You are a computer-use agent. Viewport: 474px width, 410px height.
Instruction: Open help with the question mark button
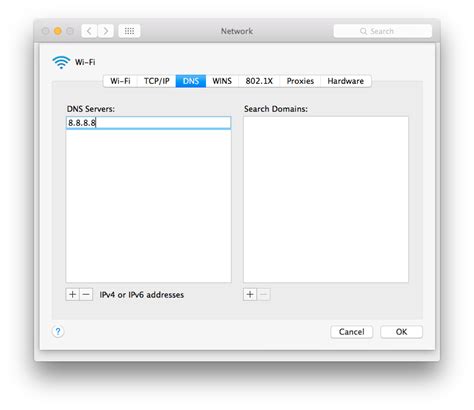pos(58,332)
